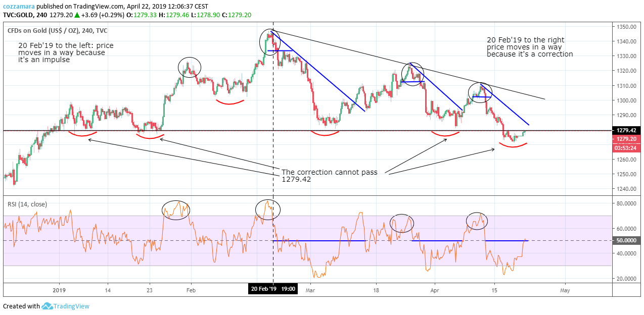Click the black 1279.42 price line tag

click(627, 130)
